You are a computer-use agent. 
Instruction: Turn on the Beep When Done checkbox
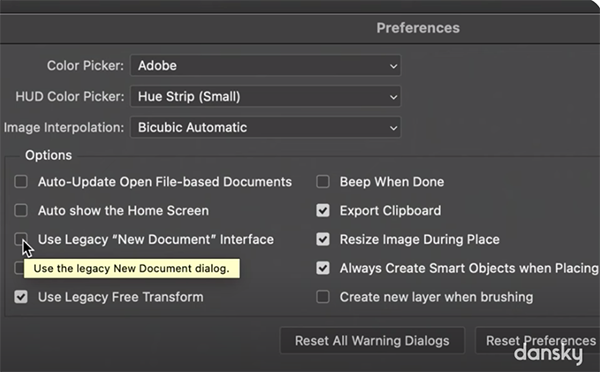click(323, 181)
